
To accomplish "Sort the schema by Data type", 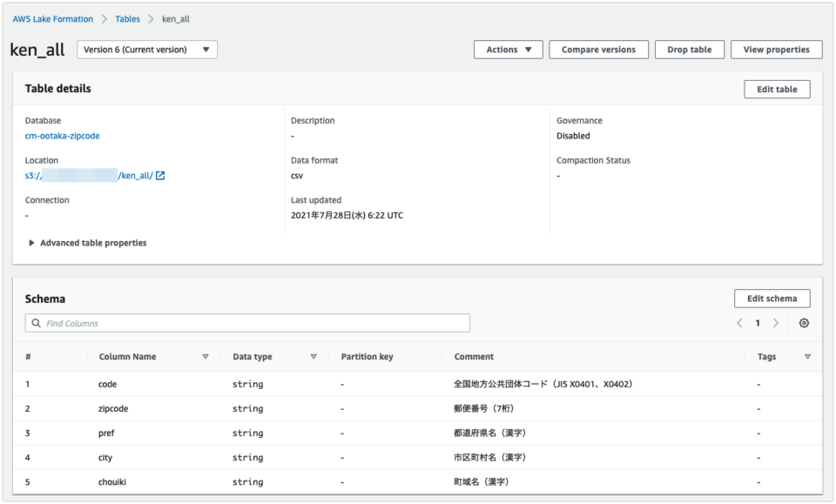I will point(313,356).
